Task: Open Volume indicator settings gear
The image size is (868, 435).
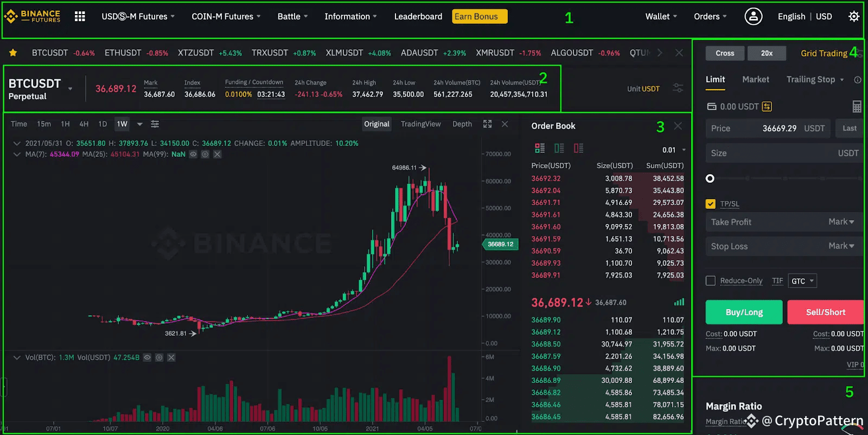Action: tap(159, 357)
